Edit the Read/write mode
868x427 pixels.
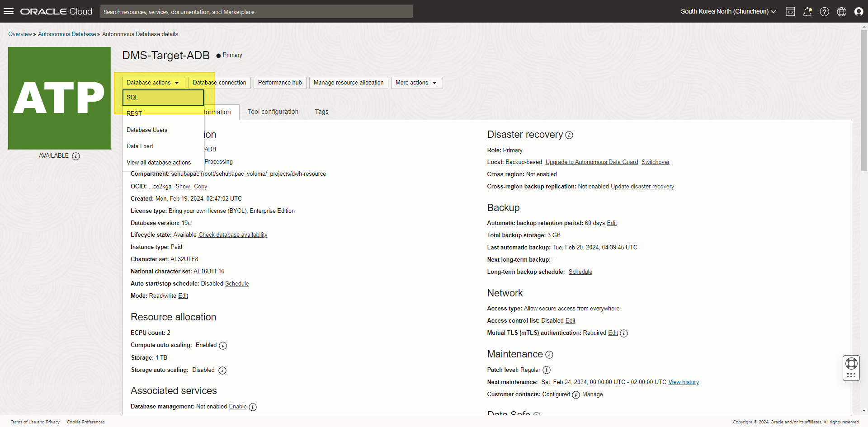pyautogui.click(x=183, y=296)
